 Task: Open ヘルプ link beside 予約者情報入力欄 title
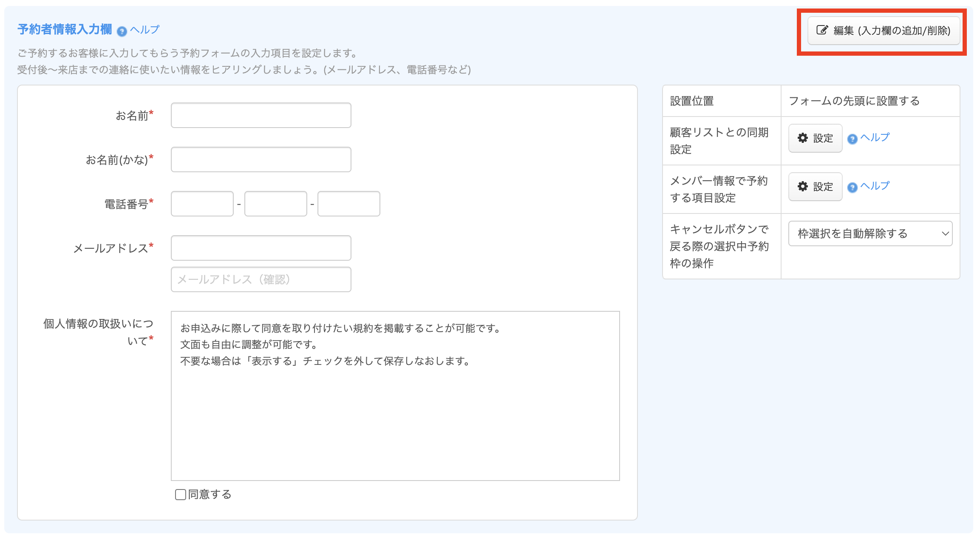point(145,30)
